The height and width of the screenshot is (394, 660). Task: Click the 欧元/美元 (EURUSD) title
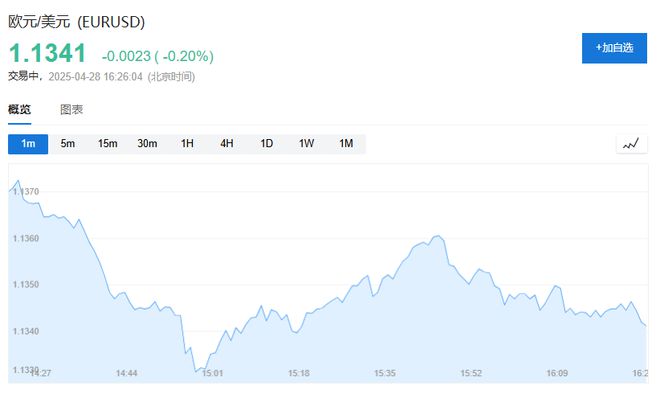pyautogui.click(x=77, y=22)
